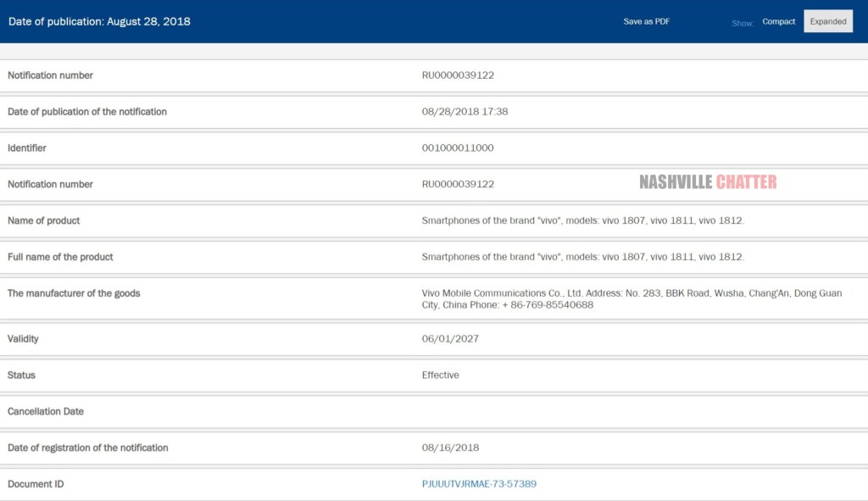
Task: Select the Expanded view option
Action: click(x=827, y=21)
